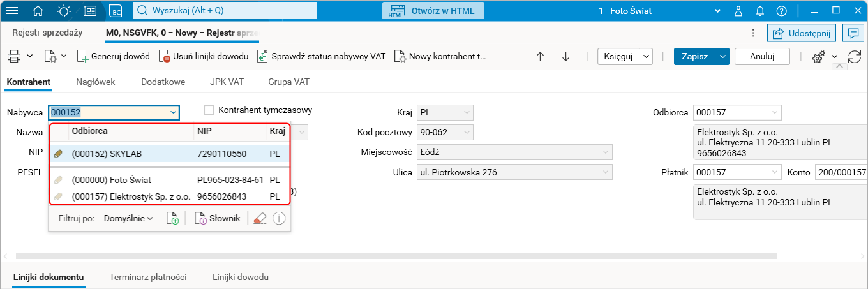868x289 pixels.
Task: Select the M0, NSGVFK, 0 – Nowy tab
Action: click(182, 33)
